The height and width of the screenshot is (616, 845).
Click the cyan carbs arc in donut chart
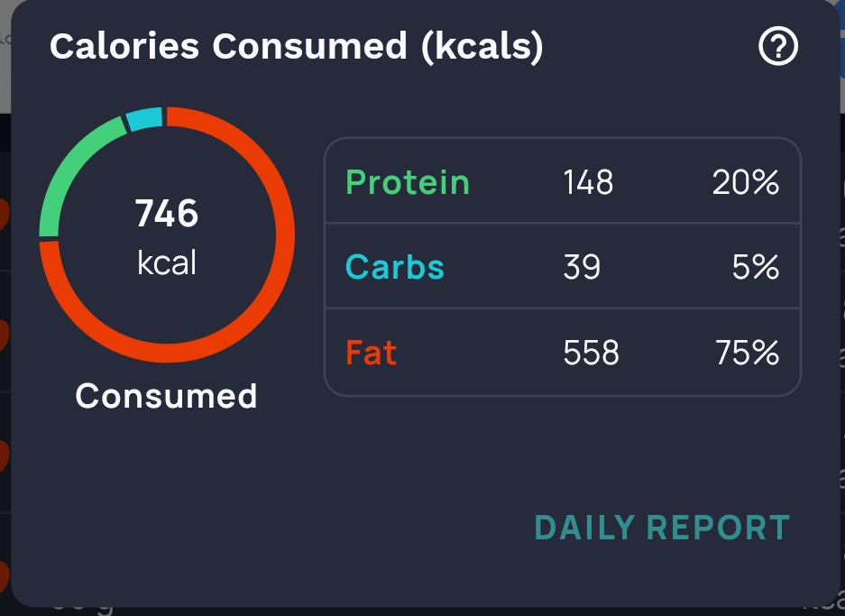pos(145,119)
